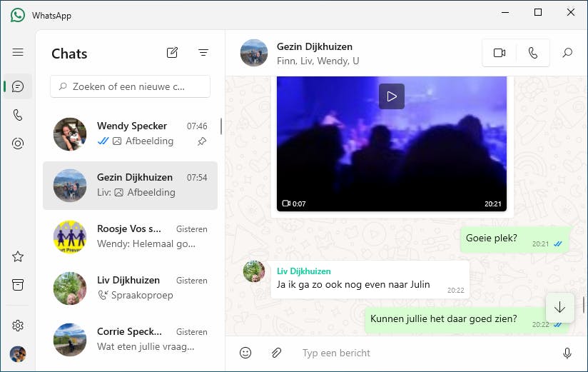
Task: Click the chat list scrollbar
Action: 221,126
